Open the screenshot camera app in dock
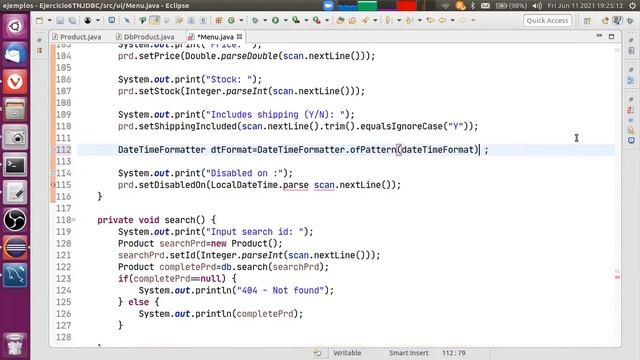Image resolution: width=640 pixels, height=360 pixels. point(15,138)
